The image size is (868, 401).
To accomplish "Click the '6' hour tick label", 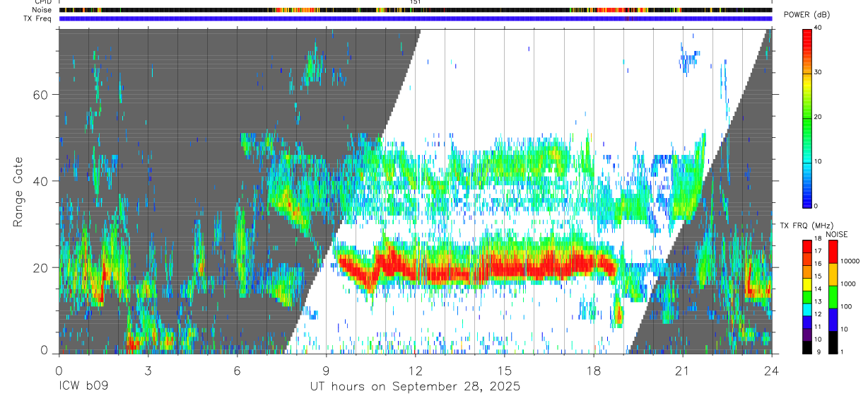I will pyautogui.click(x=237, y=371).
